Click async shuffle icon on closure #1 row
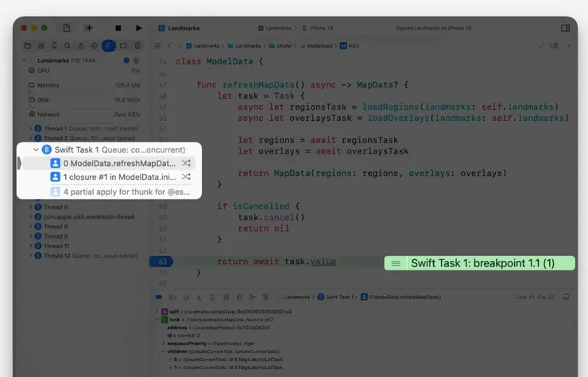This screenshot has height=377, width=588. point(187,177)
